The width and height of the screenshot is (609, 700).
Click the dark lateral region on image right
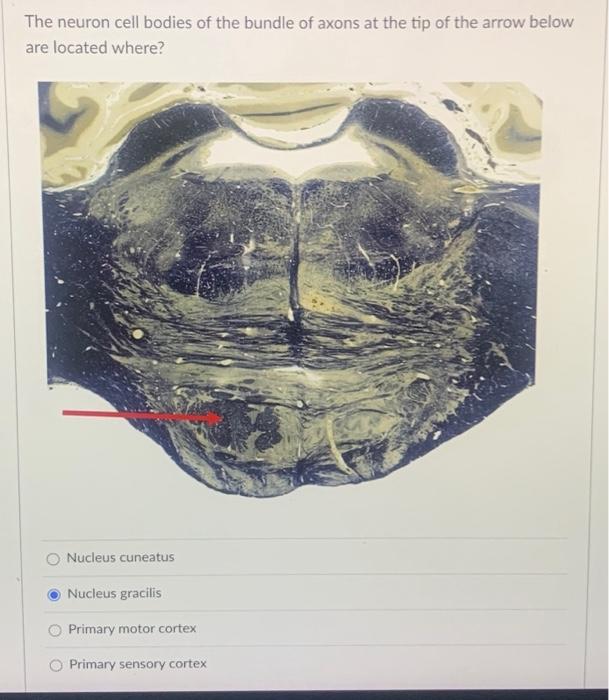(x=505, y=290)
